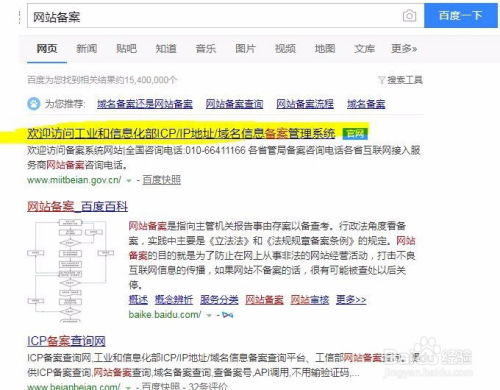Click the green 官网 badge
The width and height of the screenshot is (500, 390).
355,134
